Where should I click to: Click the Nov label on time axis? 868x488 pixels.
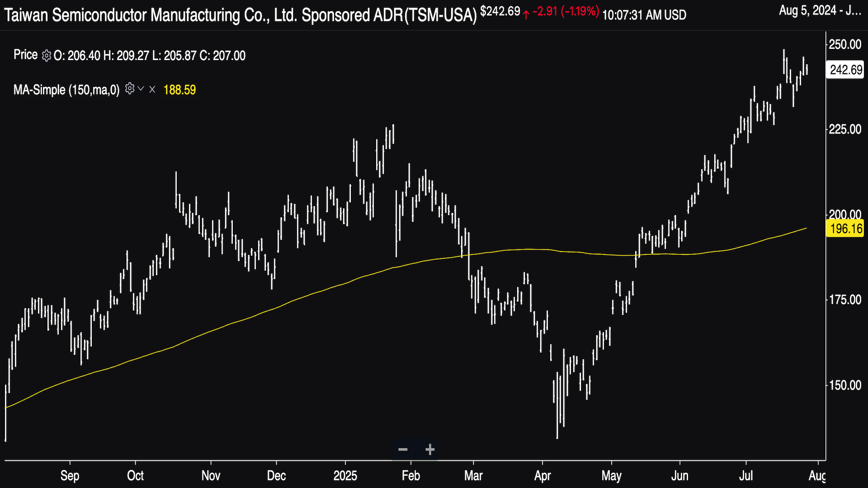(211, 475)
